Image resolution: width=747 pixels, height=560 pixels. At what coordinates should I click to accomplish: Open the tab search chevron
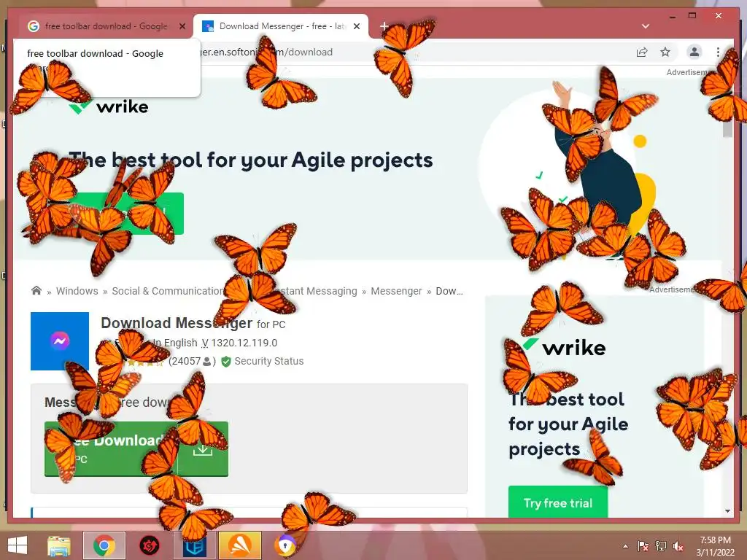coord(646,26)
